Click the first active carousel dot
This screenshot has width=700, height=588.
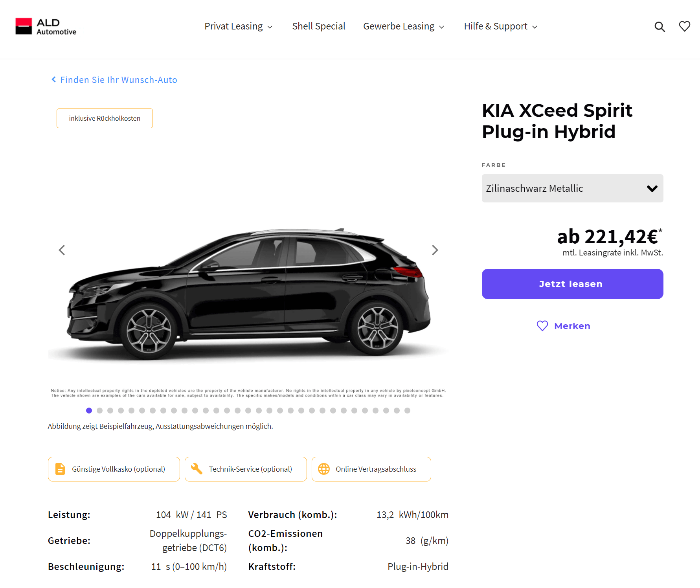point(89,410)
